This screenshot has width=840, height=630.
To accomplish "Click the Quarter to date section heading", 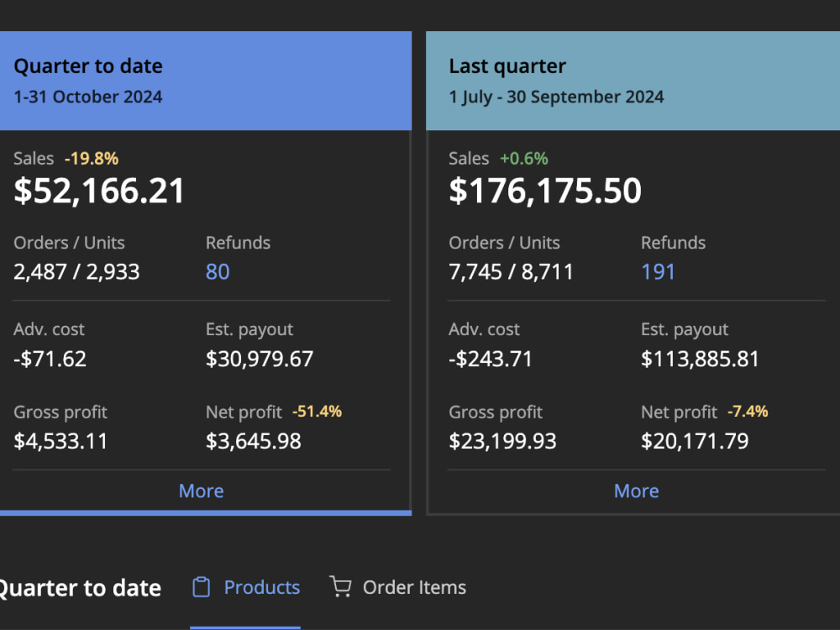I will (x=79, y=588).
